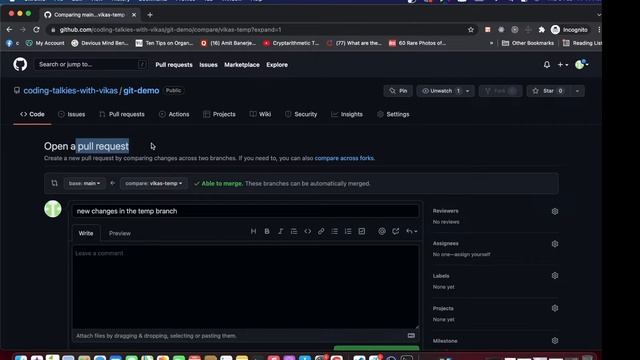Bookmark this page with star icon
640x360 pixels.
(x=471, y=30)
